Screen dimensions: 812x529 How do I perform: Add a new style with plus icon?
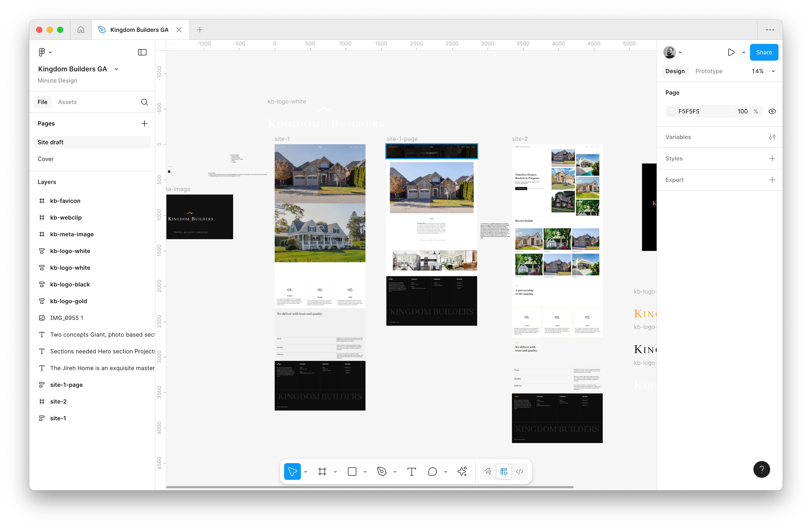click(772, 158)
